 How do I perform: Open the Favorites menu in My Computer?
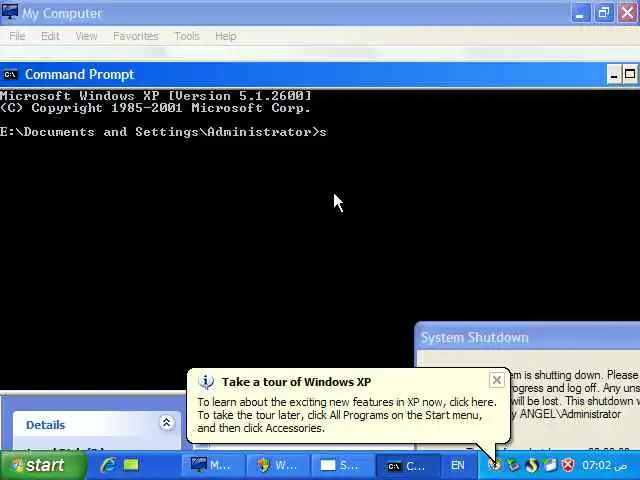coord(136,36)
